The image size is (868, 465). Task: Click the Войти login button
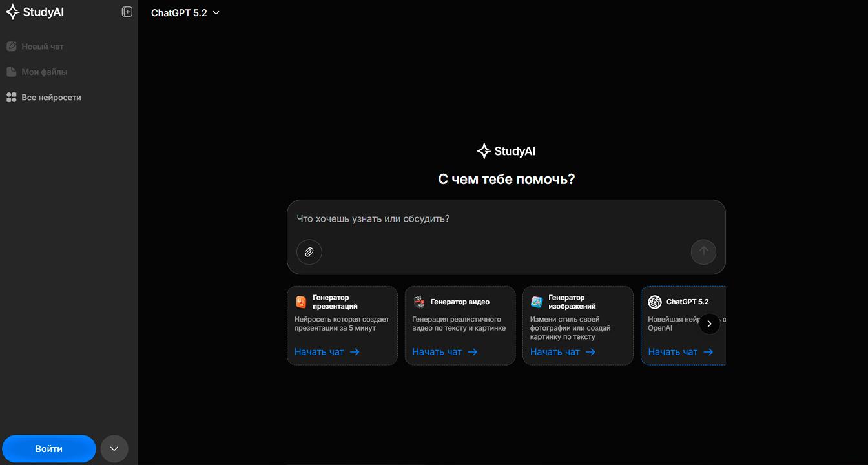49,449
